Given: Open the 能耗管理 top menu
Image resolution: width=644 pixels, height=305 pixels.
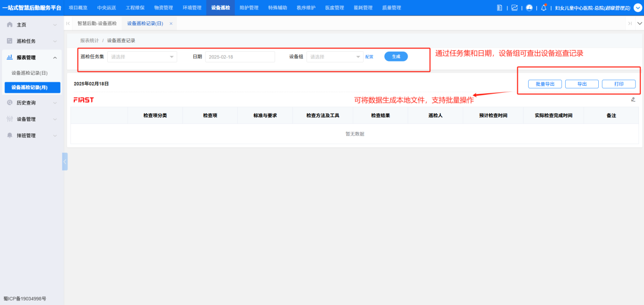Looking at the screenshot, I should (362, 8).
